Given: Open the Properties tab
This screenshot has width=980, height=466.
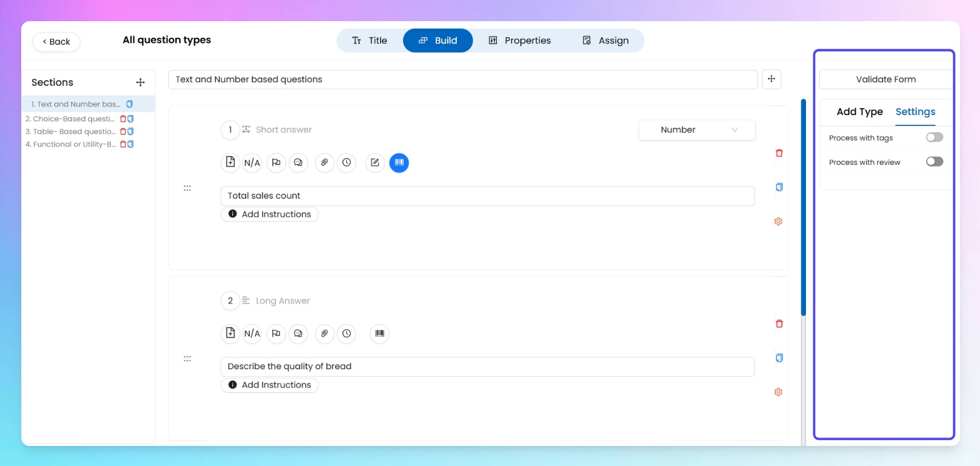Looking at the screenshot, I should [x=520, y=41].
